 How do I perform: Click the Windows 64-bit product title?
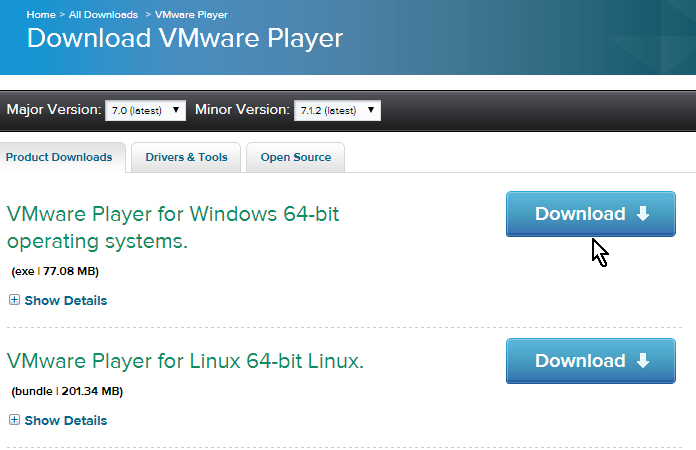point(173,227)
